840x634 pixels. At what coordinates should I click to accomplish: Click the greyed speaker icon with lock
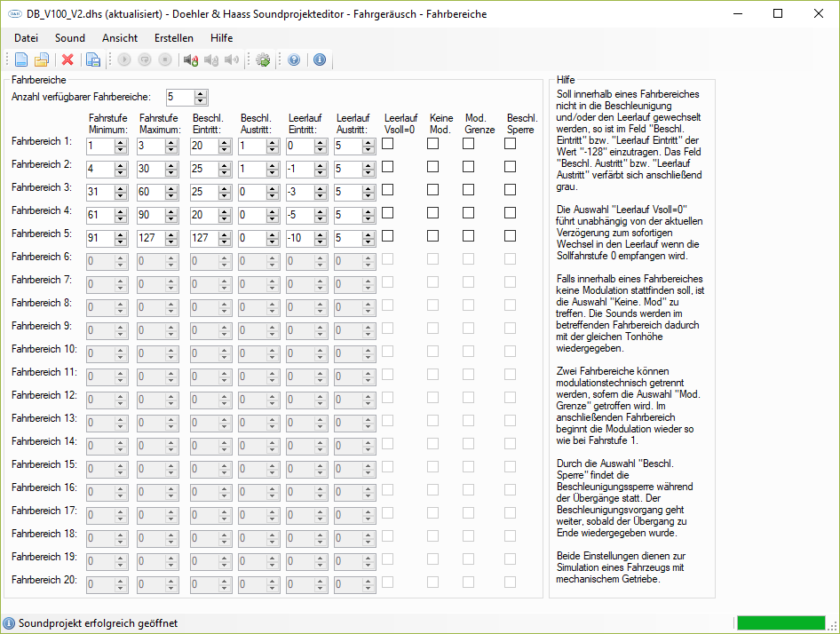click(x=211, y=59)
